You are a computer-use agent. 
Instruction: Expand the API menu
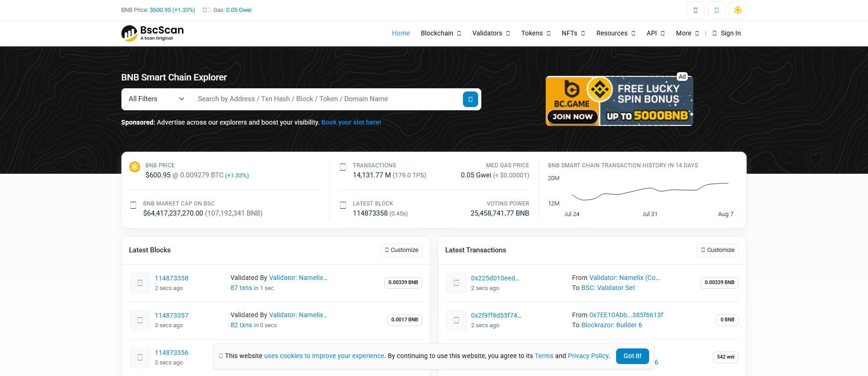click(x=656, y=33)
